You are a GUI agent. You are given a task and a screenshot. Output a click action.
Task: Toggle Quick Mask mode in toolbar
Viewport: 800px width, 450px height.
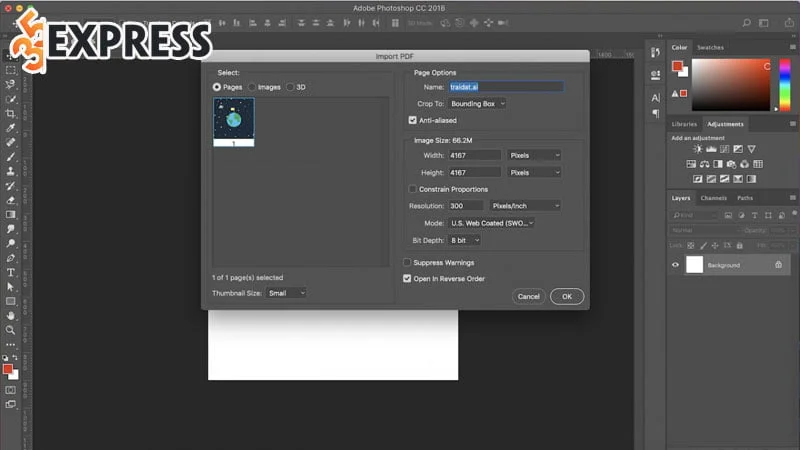coord(10,390)
